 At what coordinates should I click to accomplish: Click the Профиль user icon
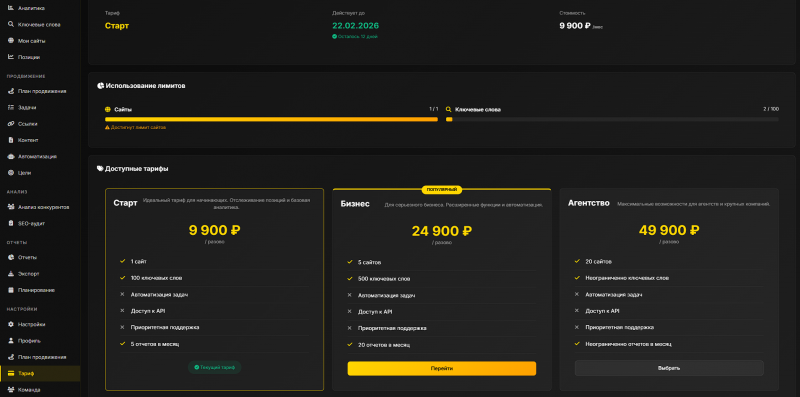click(11, 340)
